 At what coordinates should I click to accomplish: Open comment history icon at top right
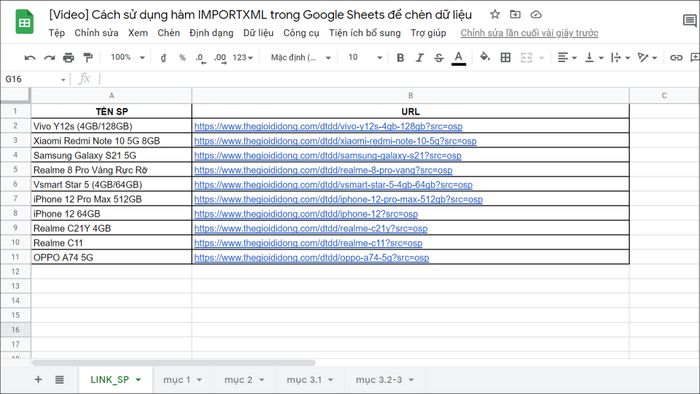coord(690,20)
